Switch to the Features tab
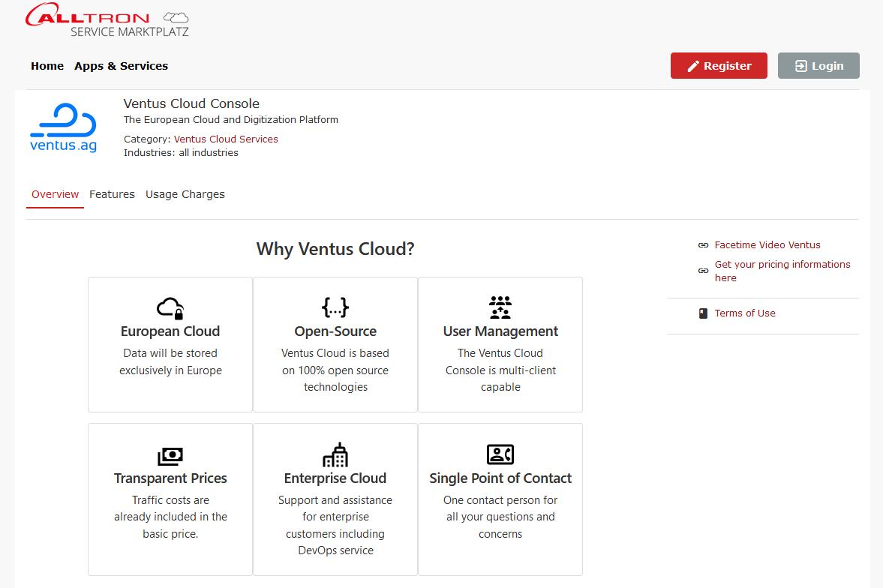883x588 pixels. point(112,194)
